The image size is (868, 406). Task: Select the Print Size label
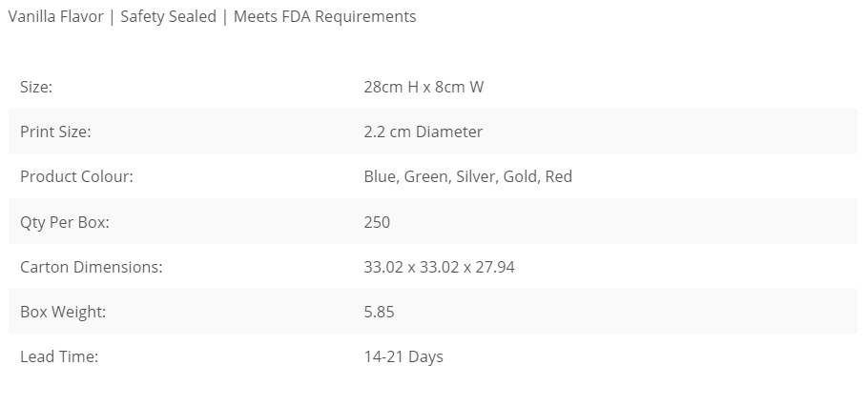click(x=55, y=132)
